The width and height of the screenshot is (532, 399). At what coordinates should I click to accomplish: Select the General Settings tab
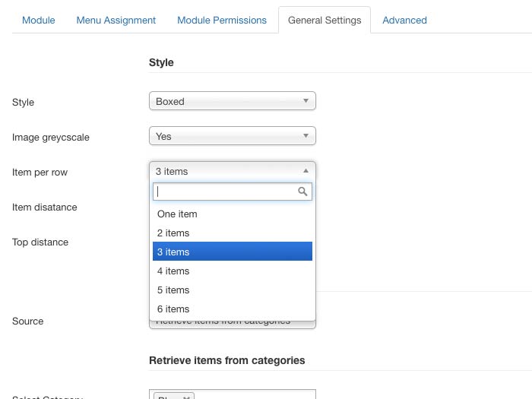click(x=325, y=20)
